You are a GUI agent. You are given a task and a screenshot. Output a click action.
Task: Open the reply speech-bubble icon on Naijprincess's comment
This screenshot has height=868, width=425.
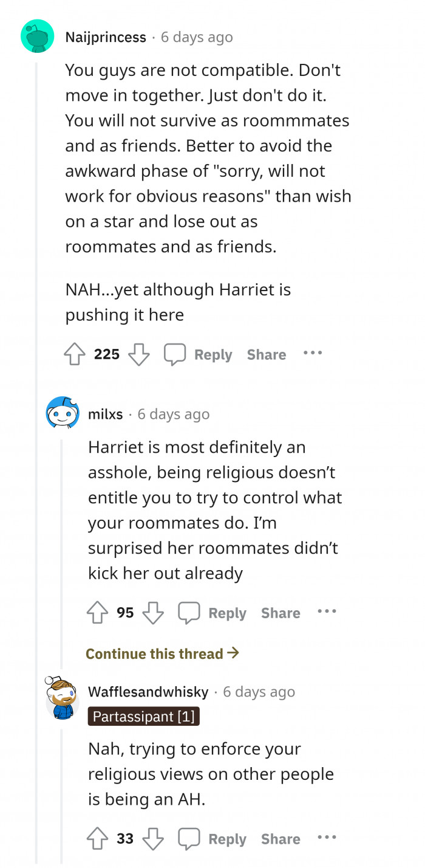pyautogui.click(x=176, y=353)
